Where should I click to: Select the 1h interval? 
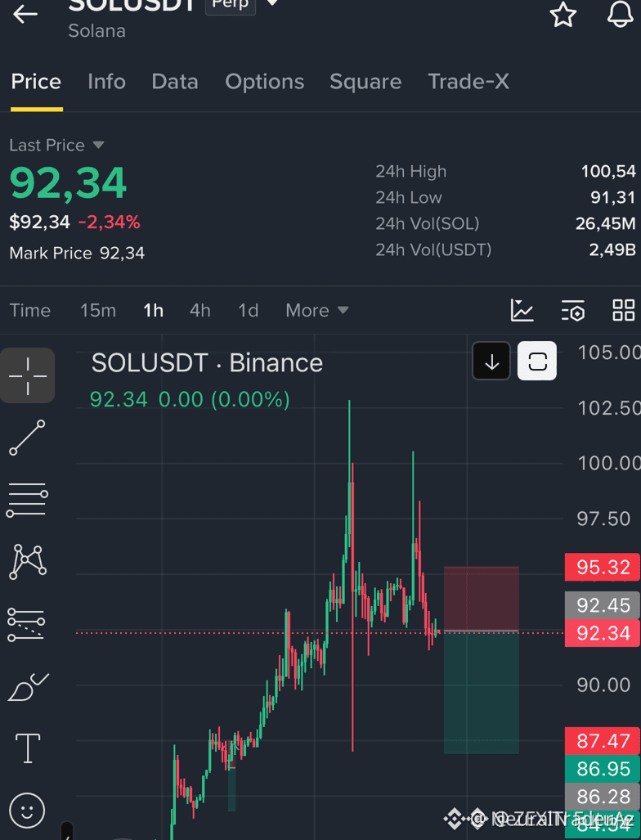(x=153, y=310)
